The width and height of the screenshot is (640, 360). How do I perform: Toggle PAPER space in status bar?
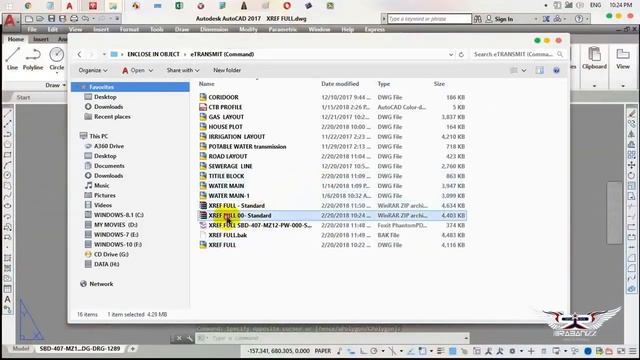(323, 351)
